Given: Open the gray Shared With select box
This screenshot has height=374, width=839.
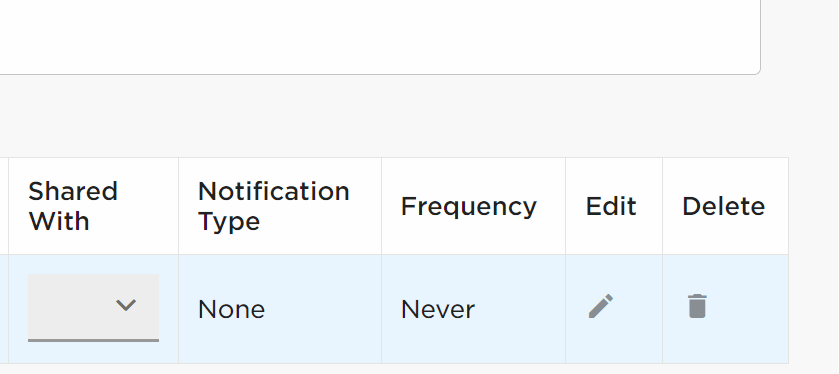Looking at the screenshot, I should pos(93,308).
